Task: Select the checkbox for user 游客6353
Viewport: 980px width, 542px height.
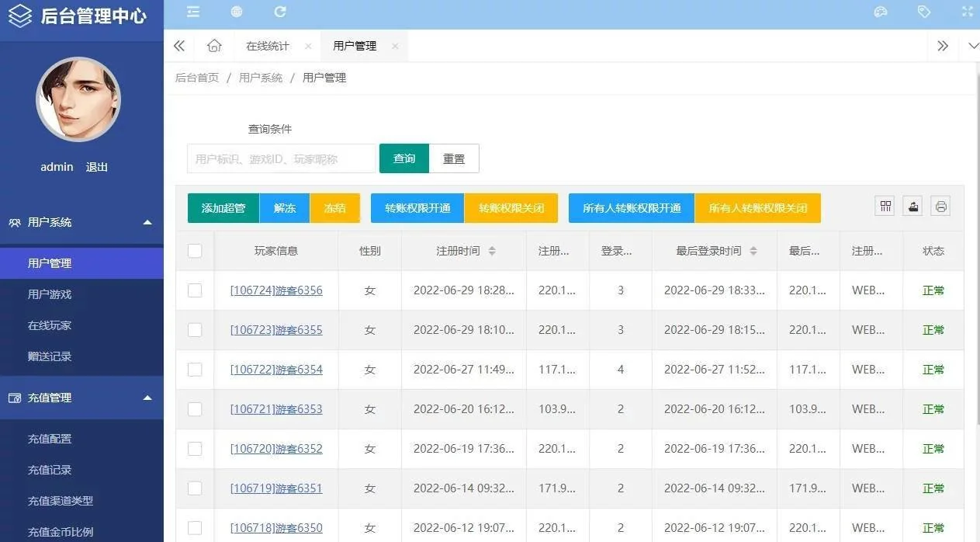Action: click(x=195, y=409)
